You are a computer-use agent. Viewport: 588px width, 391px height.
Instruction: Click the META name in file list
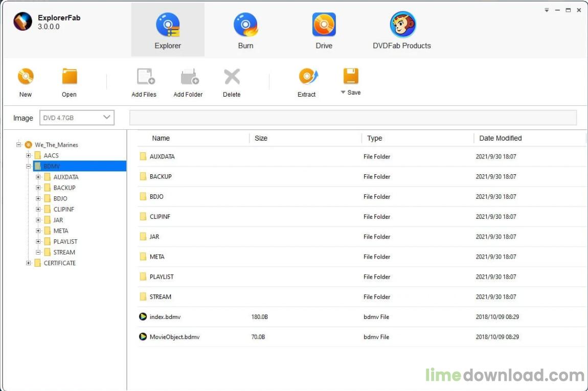pyautogui.click(x=157, y=257)
